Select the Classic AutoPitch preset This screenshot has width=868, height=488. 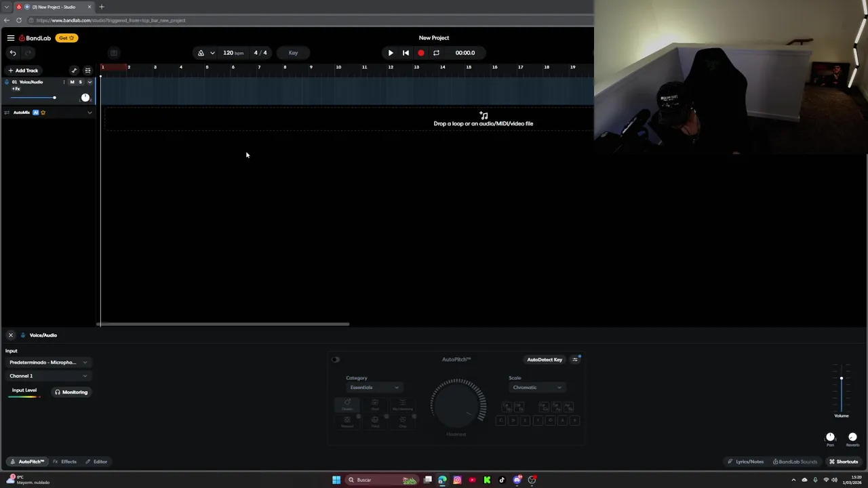[347, 404]
